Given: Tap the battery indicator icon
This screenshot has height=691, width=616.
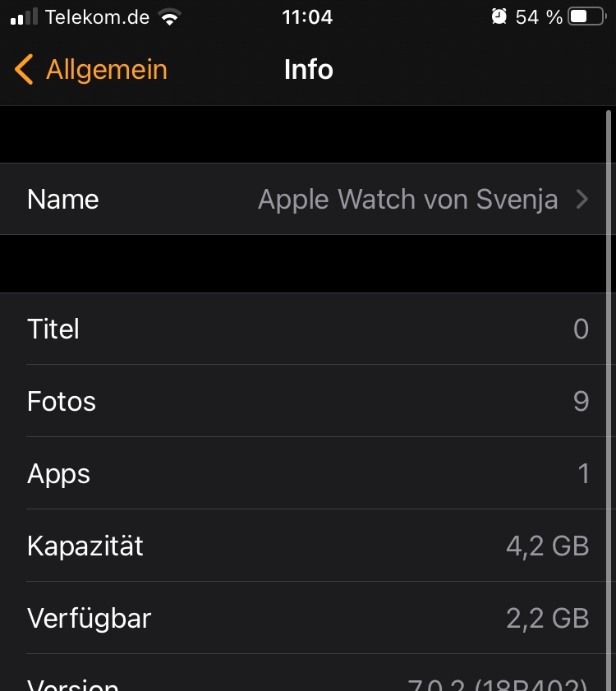Looking at the screenshot, I should (586, 16).
